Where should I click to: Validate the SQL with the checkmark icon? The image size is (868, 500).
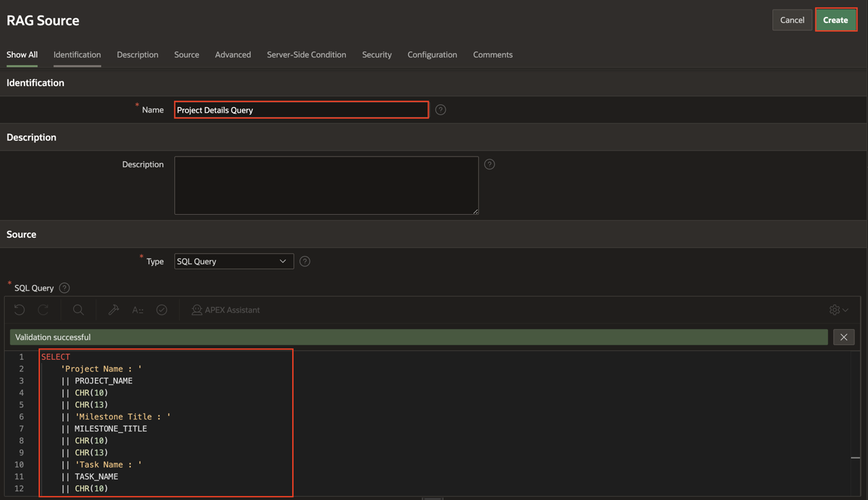pos(161,310)
